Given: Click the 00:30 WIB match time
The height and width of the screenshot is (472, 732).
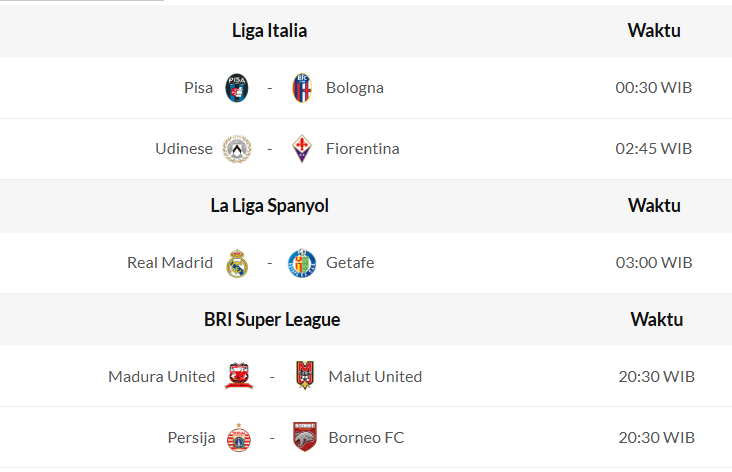Looking at the screenshot, I should pos(654,88).
